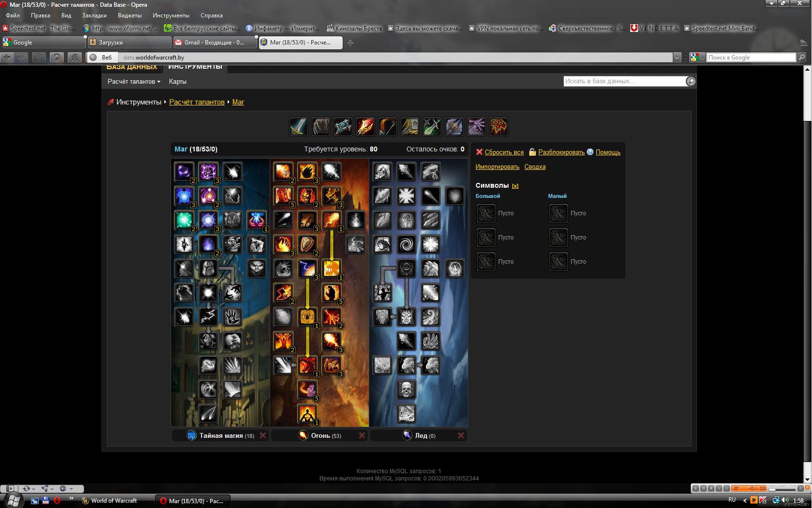Expand hidden system tray icons arrow
The image size is (812, 508).
click(745, 500)
